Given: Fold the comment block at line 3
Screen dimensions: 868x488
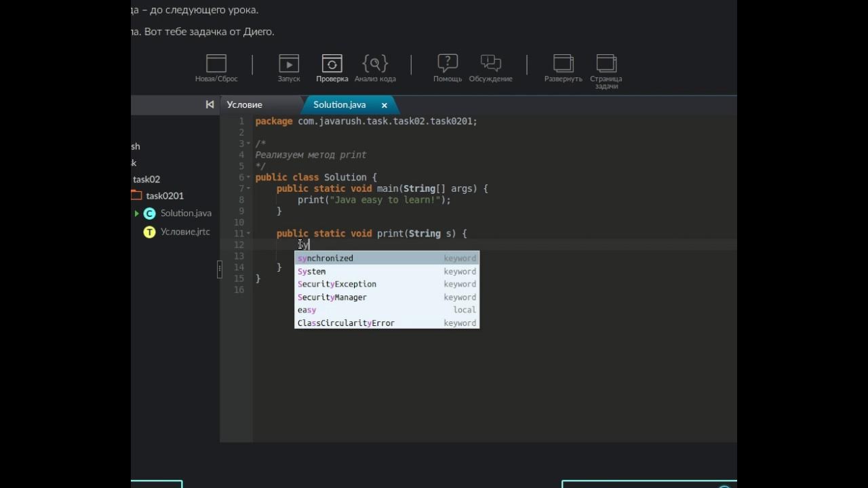Looking at the screenshot, I should [249, 144].
